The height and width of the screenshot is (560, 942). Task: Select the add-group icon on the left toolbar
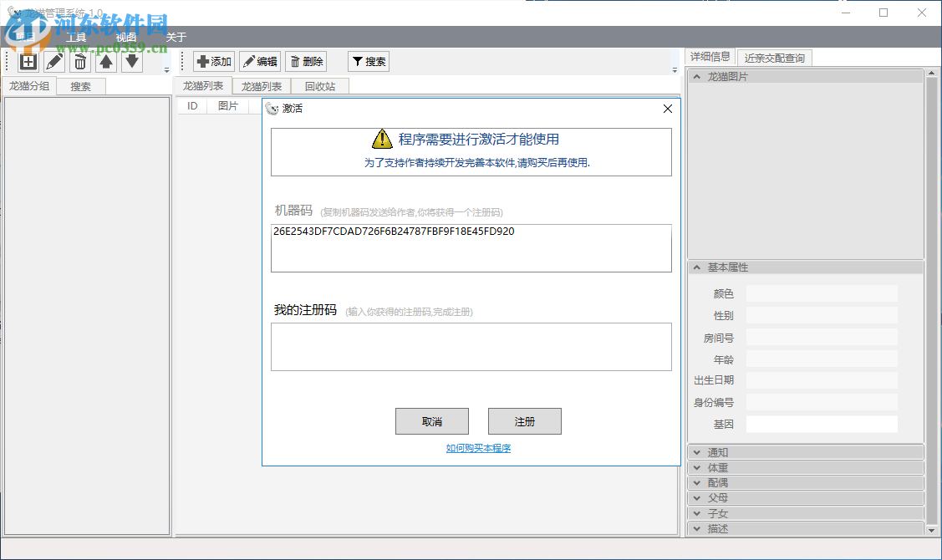pyautogui.click(x=28, y=61)
